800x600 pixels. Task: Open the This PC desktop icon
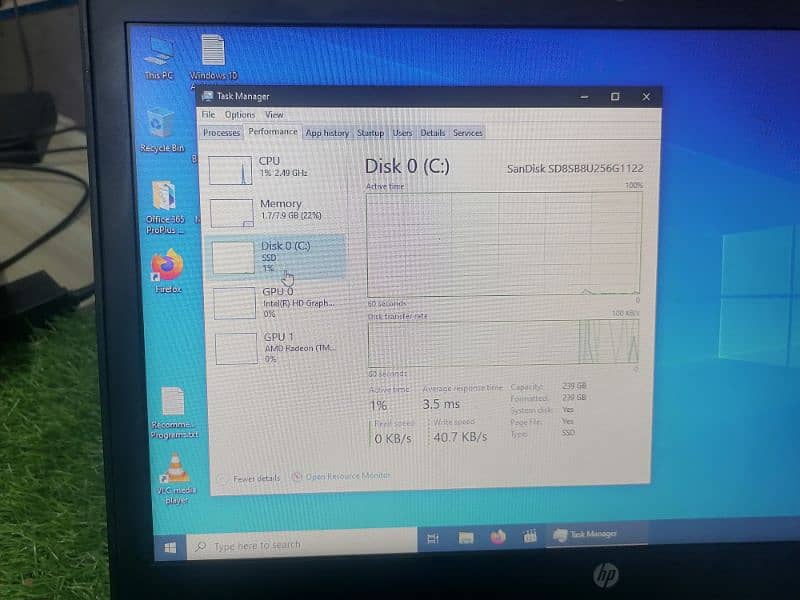(x=159, y=53)
